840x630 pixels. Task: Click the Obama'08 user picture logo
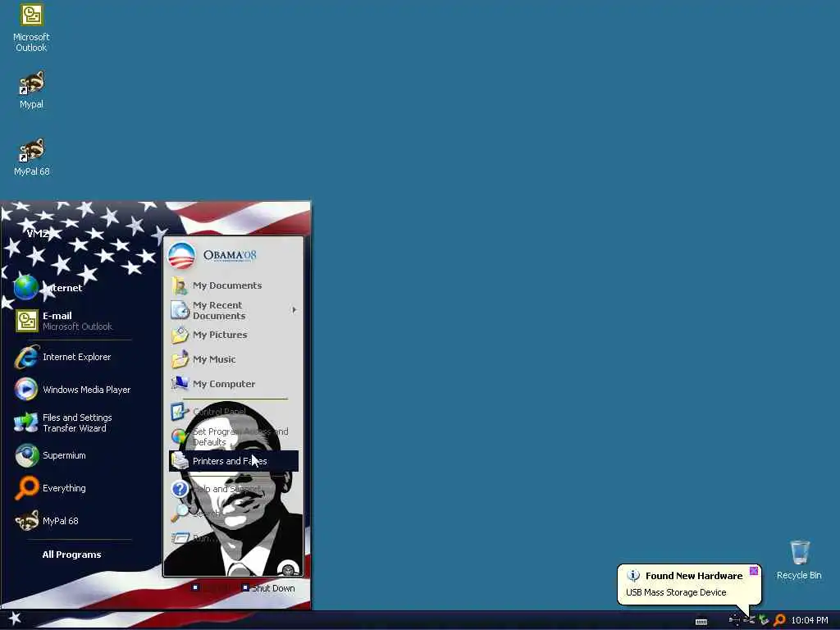point(181,256)
